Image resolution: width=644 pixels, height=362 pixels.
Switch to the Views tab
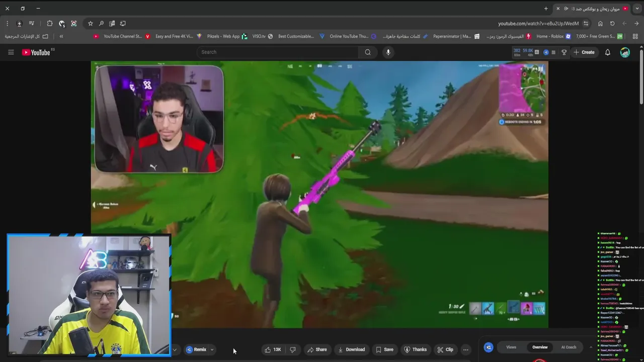coord(511,347)
